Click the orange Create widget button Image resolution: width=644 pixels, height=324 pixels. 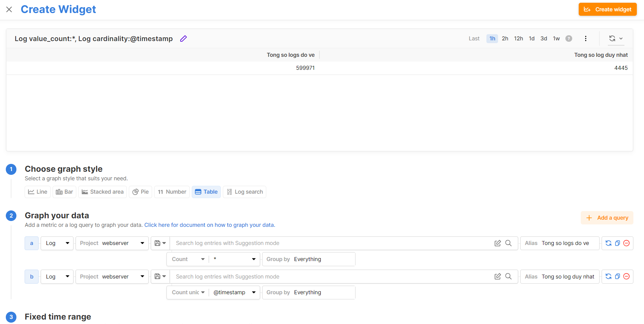click(607, 10)
